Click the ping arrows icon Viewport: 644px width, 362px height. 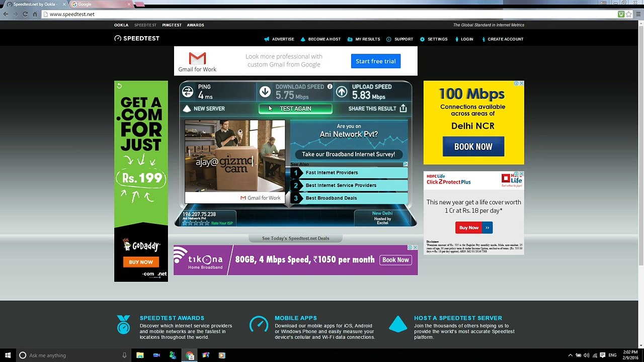(x=188, y=92)
